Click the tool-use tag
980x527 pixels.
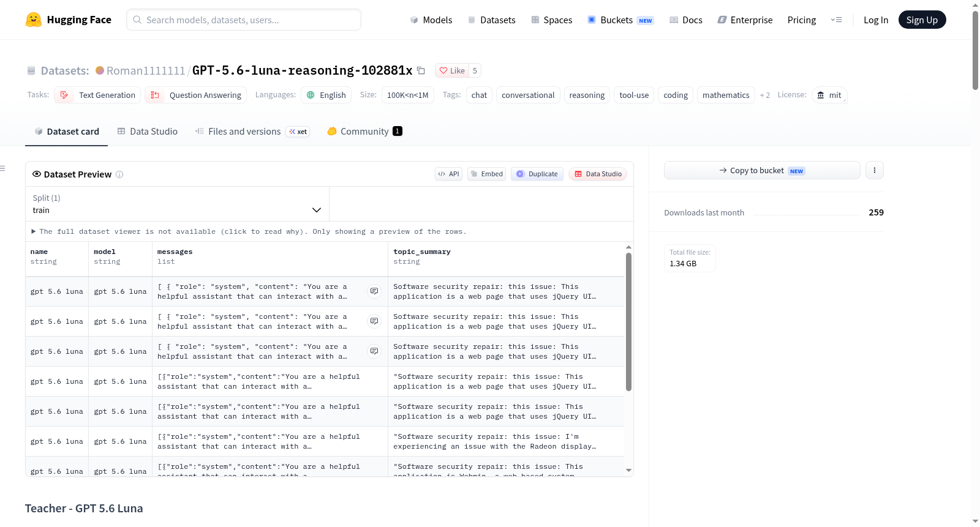634,95
